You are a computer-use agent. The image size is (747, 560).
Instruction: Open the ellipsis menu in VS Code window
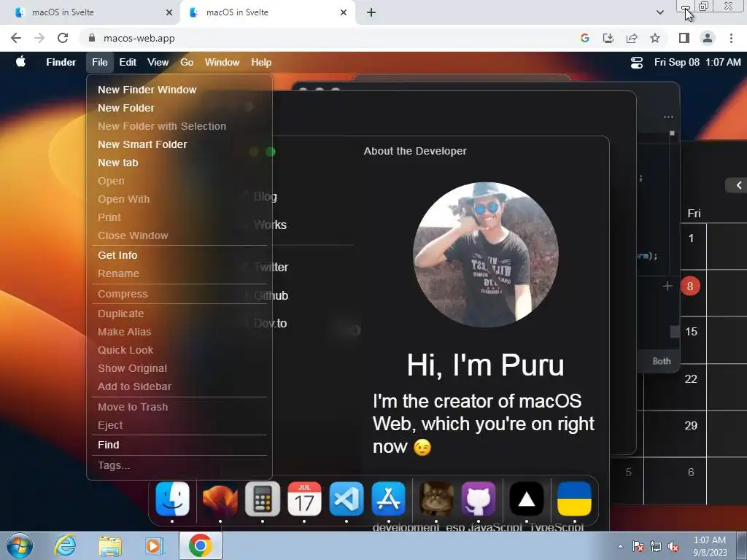668,117
